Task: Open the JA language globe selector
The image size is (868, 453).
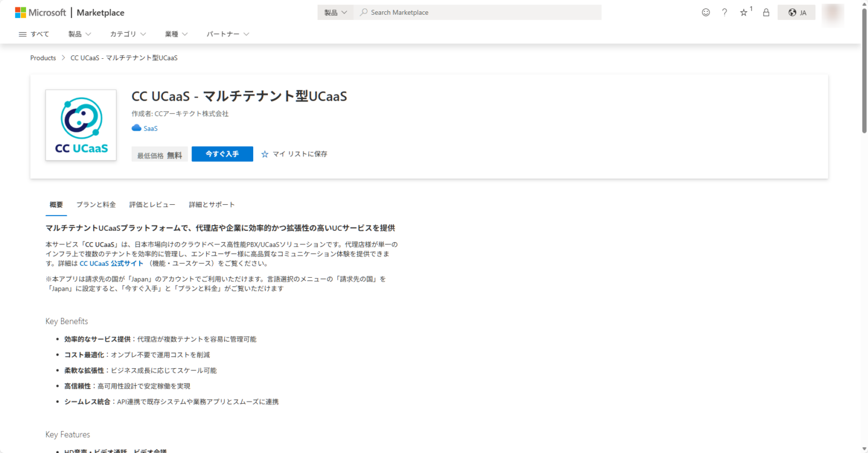Action: [796, 12]
